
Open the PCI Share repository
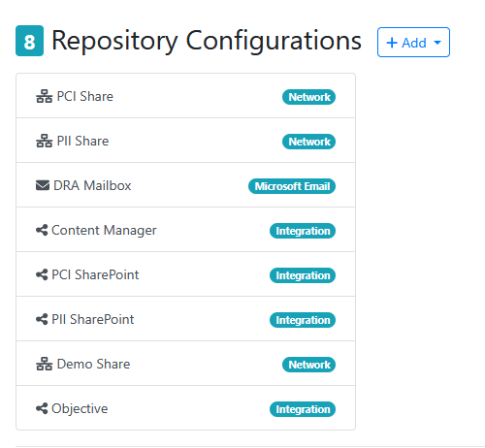[185, 96]
